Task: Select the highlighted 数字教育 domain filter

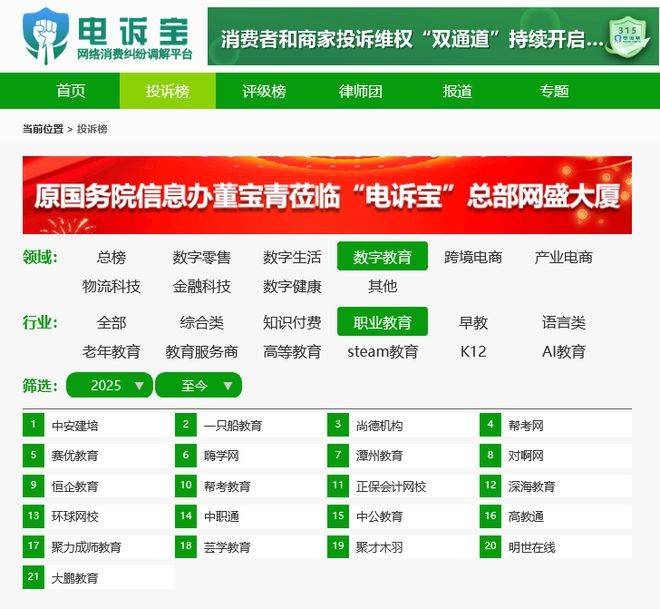Action: pyautogui.click(x=382, y=256)
